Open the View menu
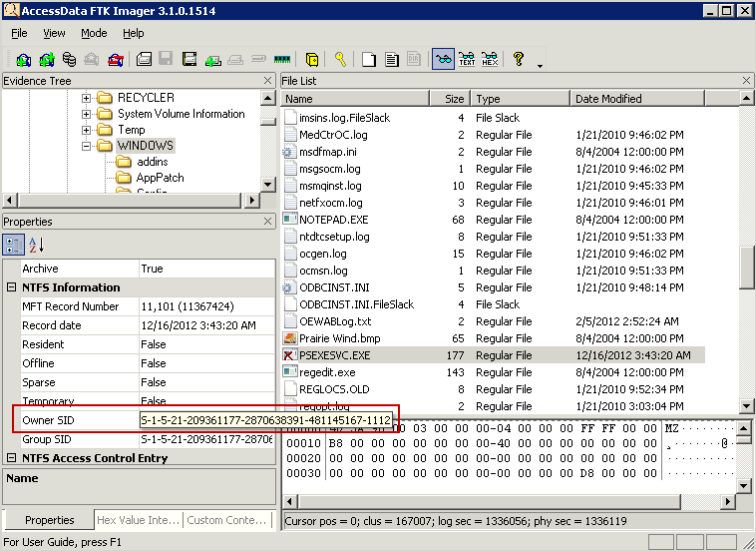The width and height of the screenshot is (756, 552). (x=54, y=33)
